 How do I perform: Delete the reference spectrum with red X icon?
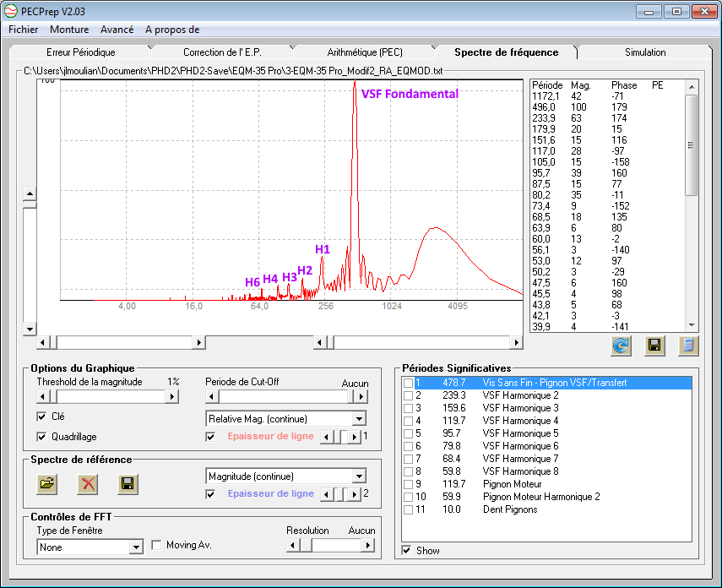pyautogui.click(x=88, y=484)
